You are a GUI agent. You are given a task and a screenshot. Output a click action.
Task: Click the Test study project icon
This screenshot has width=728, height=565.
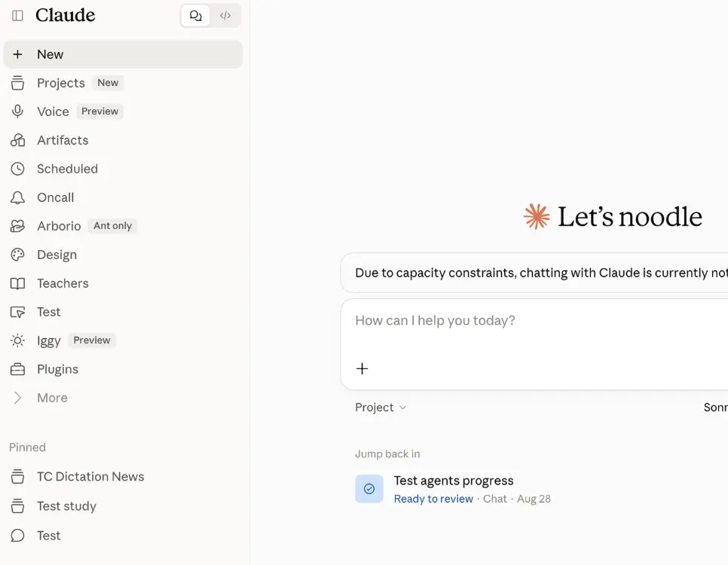tap(17, 506)
